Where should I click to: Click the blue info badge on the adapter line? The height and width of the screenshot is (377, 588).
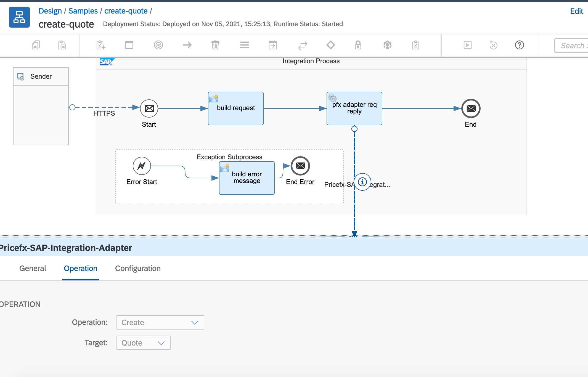tap(362, 182)
